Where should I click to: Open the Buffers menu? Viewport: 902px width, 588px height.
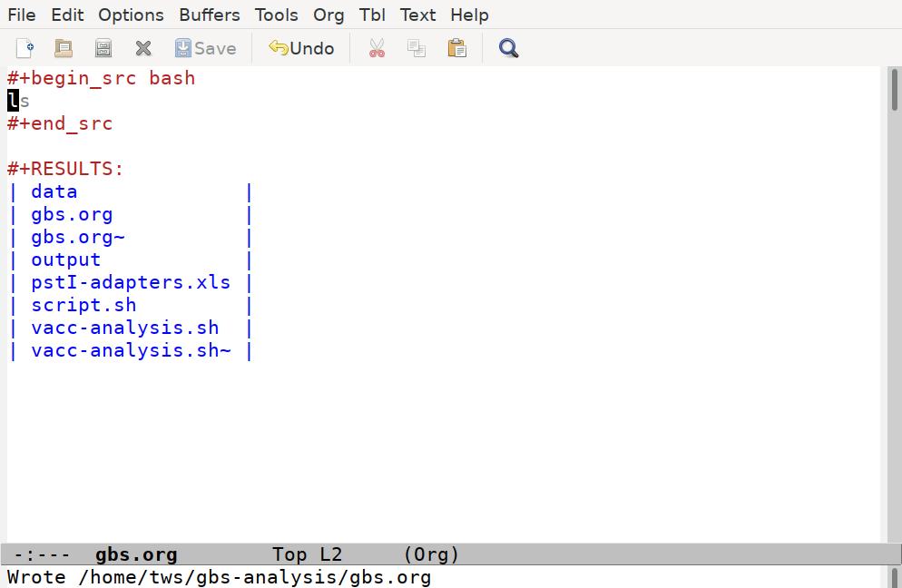point(210,15)
